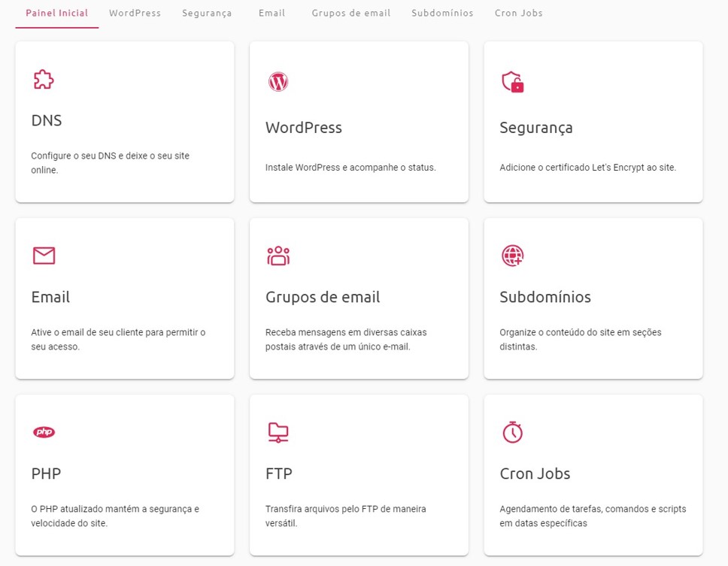Switch to the WordPress tab
Screen dimensions: 728x566
(x=135, y=13)
